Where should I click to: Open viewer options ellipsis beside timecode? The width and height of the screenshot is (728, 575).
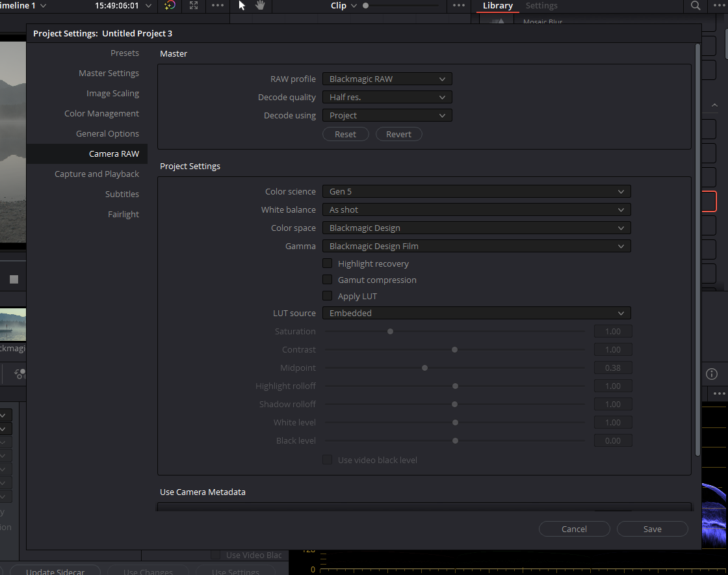click(218, 6)
